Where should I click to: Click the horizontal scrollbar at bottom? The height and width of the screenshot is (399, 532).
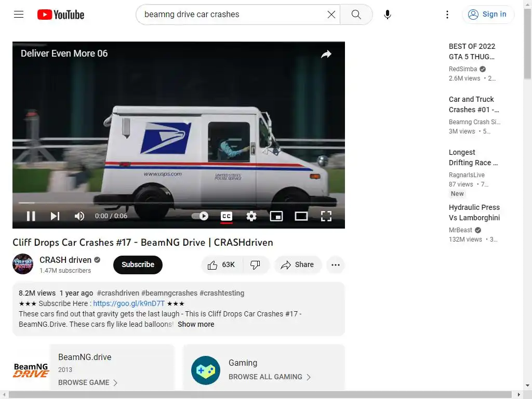260,395
